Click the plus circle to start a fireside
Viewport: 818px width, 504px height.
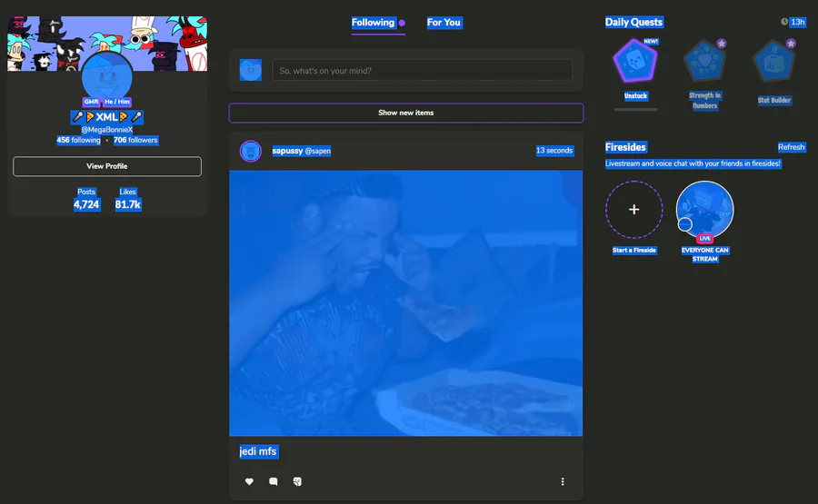coord(633,210)
